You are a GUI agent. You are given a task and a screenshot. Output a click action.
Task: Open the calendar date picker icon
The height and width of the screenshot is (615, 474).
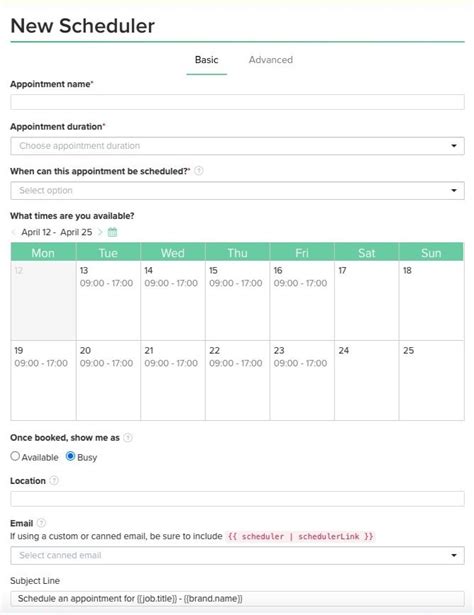(x=112, y=232)
